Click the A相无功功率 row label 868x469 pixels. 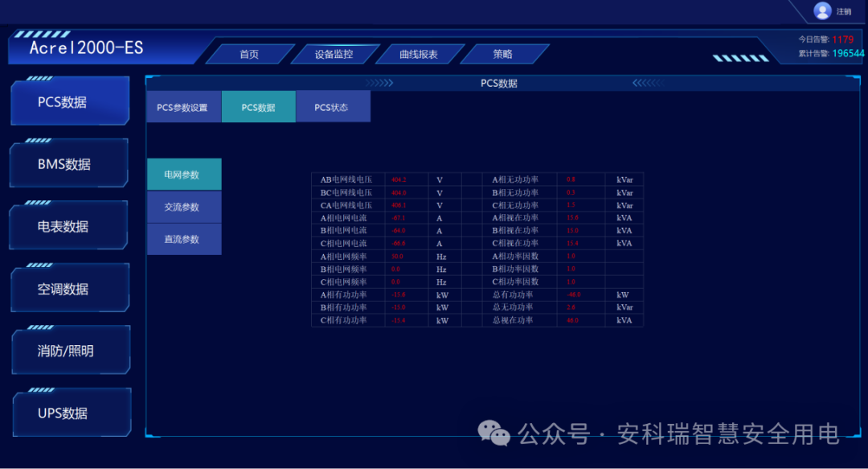point(515,179)
